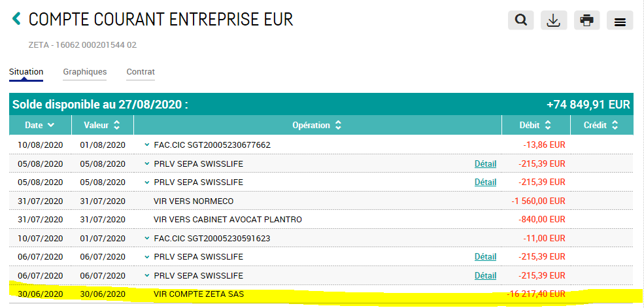
Task: Select the VIR COMPTE ZETA SAS row
Action: click(x=198, y=294)
